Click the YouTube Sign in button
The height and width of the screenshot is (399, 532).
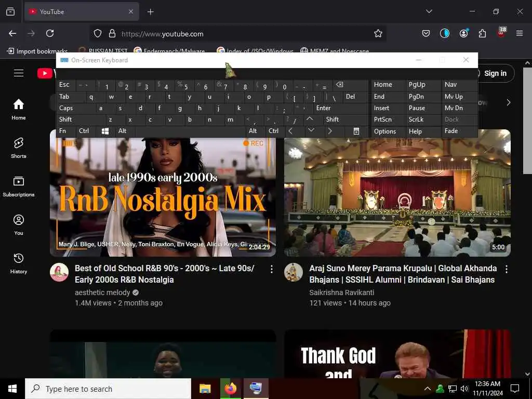495,73
